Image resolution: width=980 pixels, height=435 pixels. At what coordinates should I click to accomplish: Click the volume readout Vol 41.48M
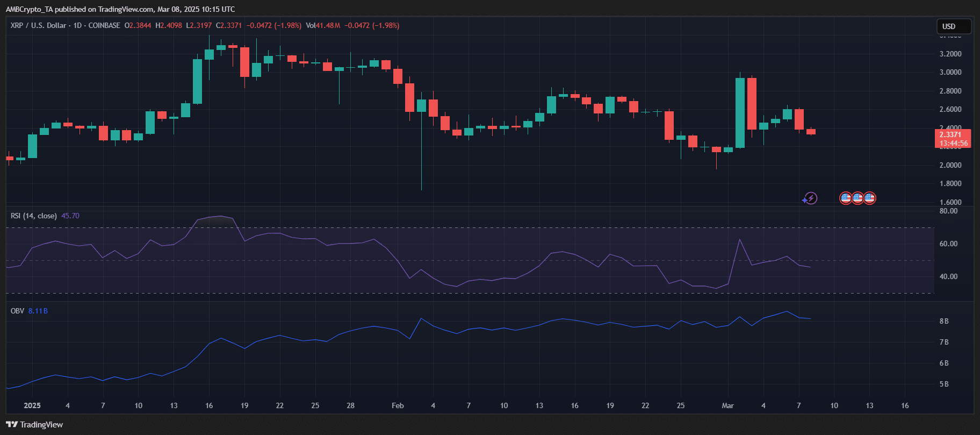click(323, 25)
